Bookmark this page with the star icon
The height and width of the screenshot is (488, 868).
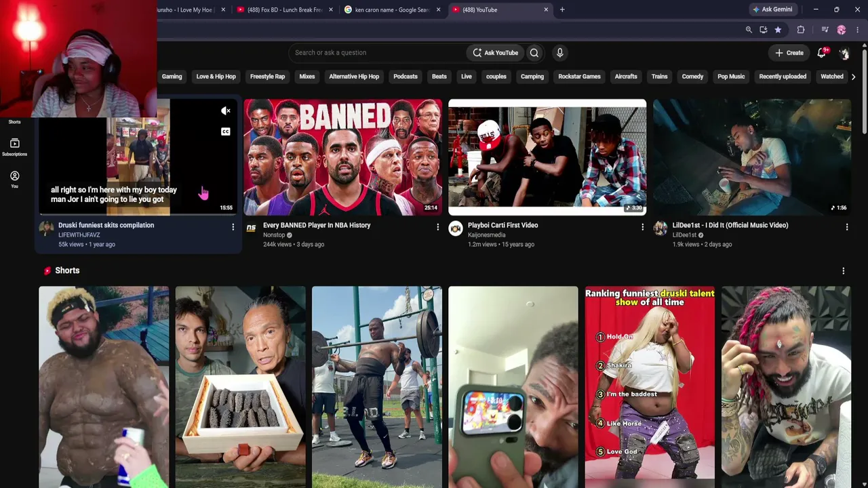point(778,30)
